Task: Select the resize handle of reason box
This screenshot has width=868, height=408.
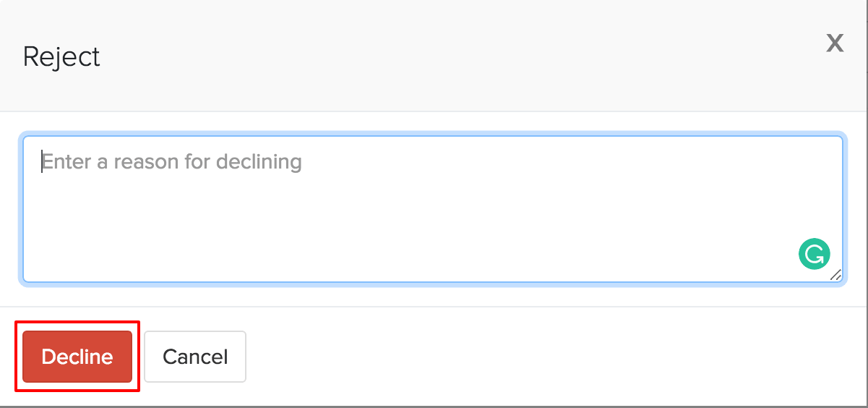Action: (x=836, y=275)
